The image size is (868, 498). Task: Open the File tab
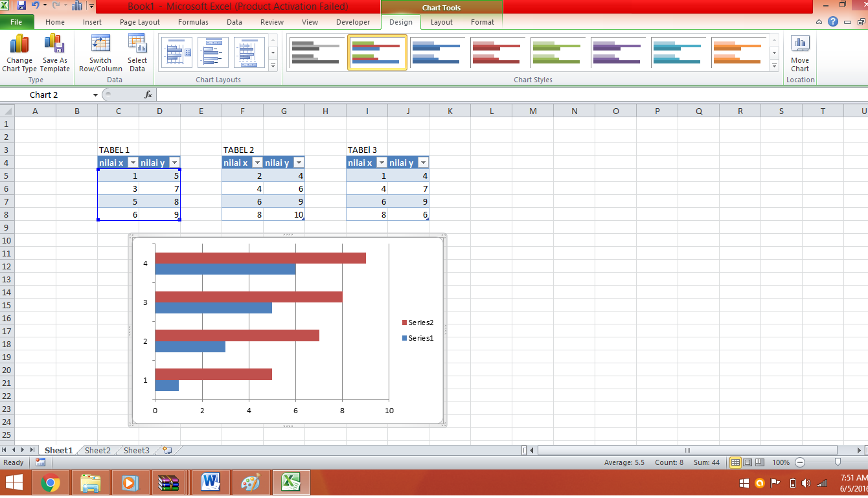[17, 21]
